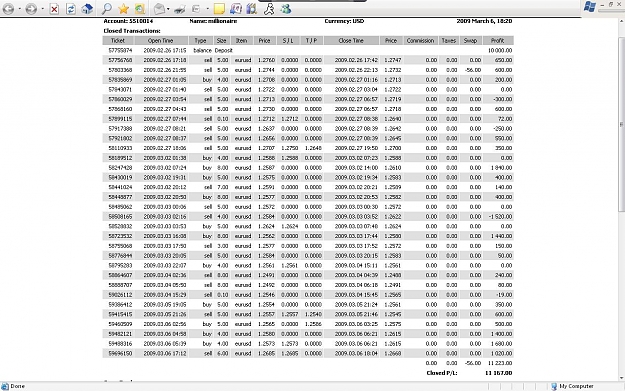Click the -1 520.00 profit value
This screenshot has height=391, width=625.
501,217
